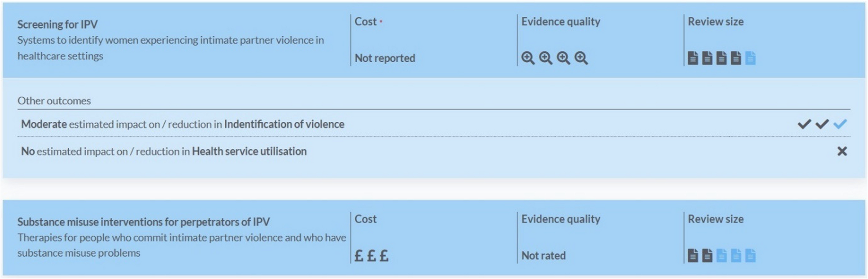Click first dark document icon in Screening review size
Image resolution: width=868 pixels, height=279 pixels.
(693, 58)
